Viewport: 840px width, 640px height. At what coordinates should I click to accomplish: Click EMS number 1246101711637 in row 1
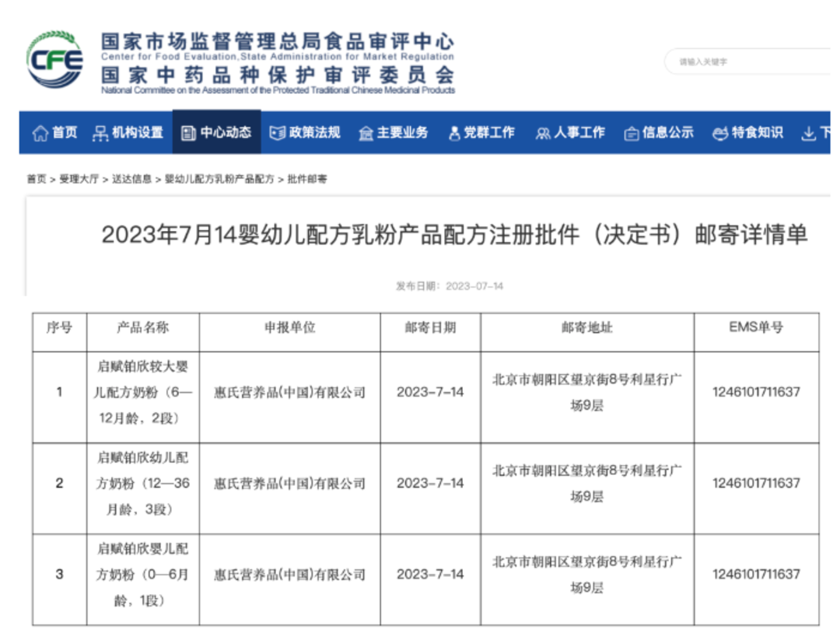click(756, 392)
